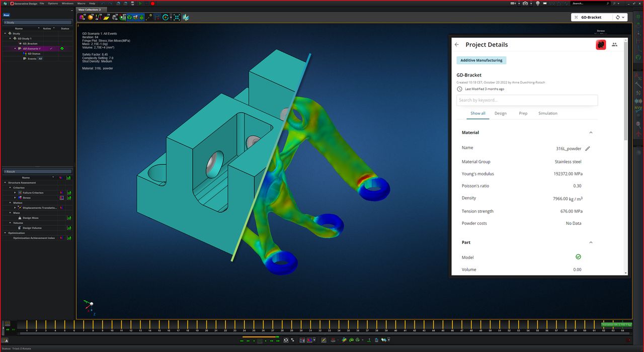
Task: Click the Additive Manufacturing tag
Action: 481,60
